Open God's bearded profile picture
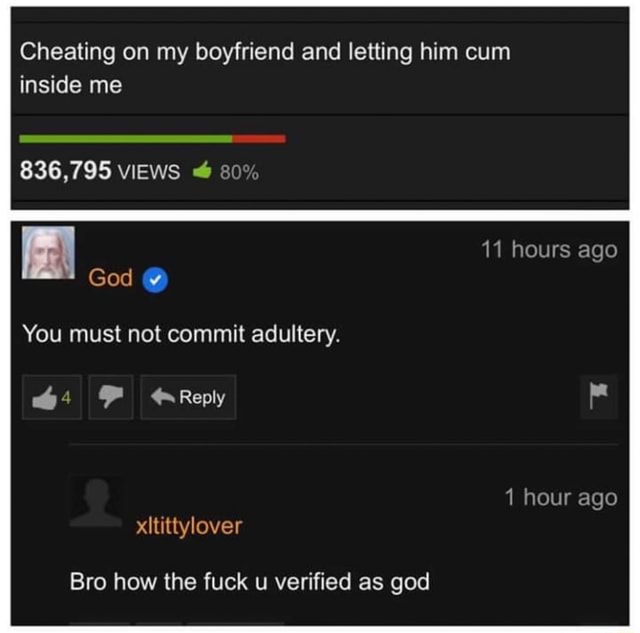Image resolution: width=640 pixels, height=633 pixels. point(48,253)
